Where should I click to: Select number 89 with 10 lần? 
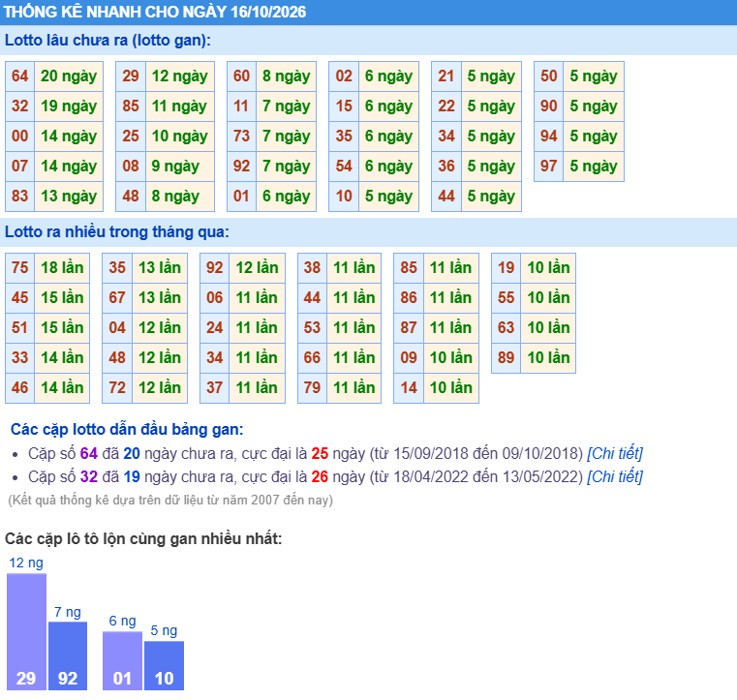coord(506,358)
